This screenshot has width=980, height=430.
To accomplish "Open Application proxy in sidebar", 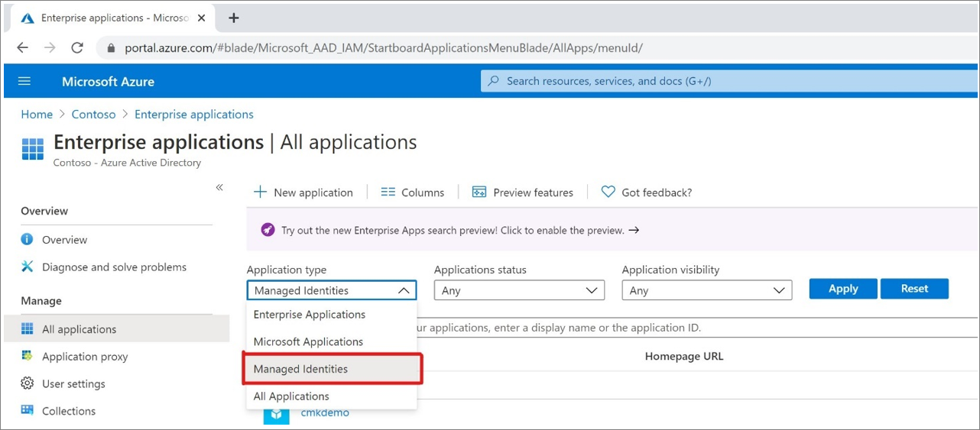I will click(85, 357).
